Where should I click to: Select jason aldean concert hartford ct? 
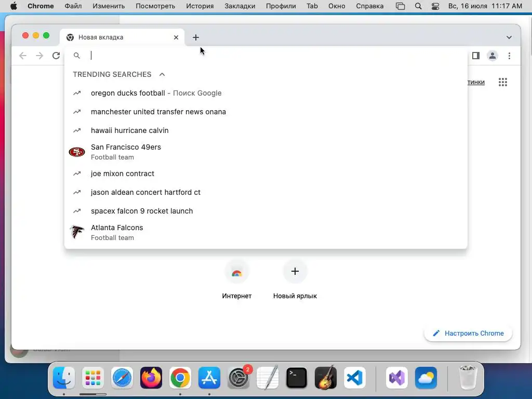pyautogui.click(x=265, y=192)
